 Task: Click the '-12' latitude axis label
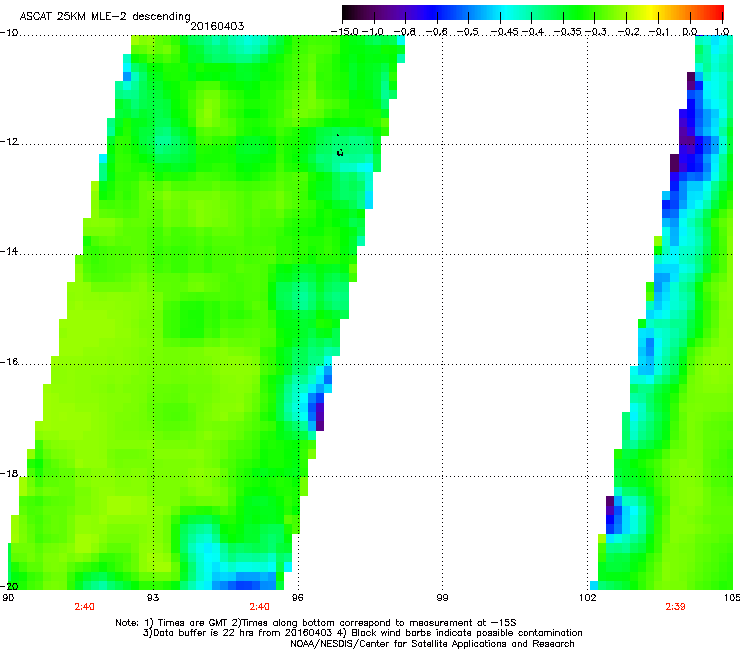9,142
